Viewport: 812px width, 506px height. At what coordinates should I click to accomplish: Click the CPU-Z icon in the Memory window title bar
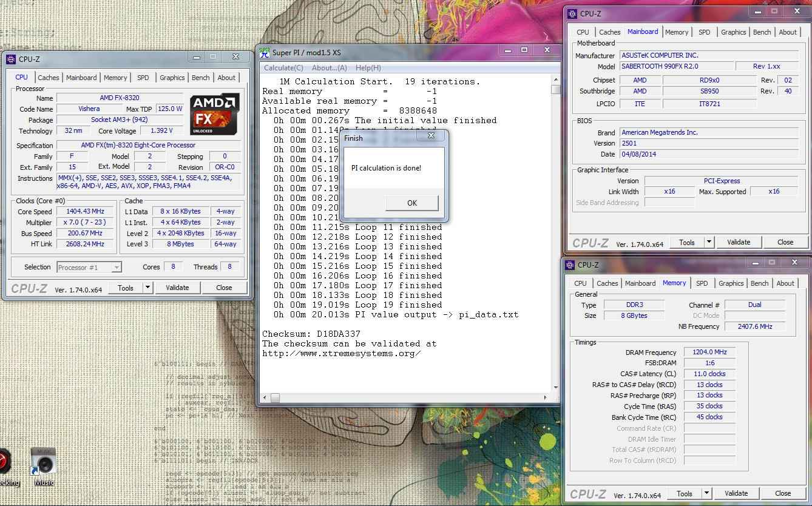click(x=570, y=265)
